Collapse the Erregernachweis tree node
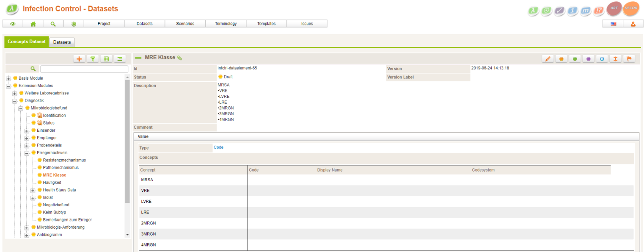 coord(27,153)
